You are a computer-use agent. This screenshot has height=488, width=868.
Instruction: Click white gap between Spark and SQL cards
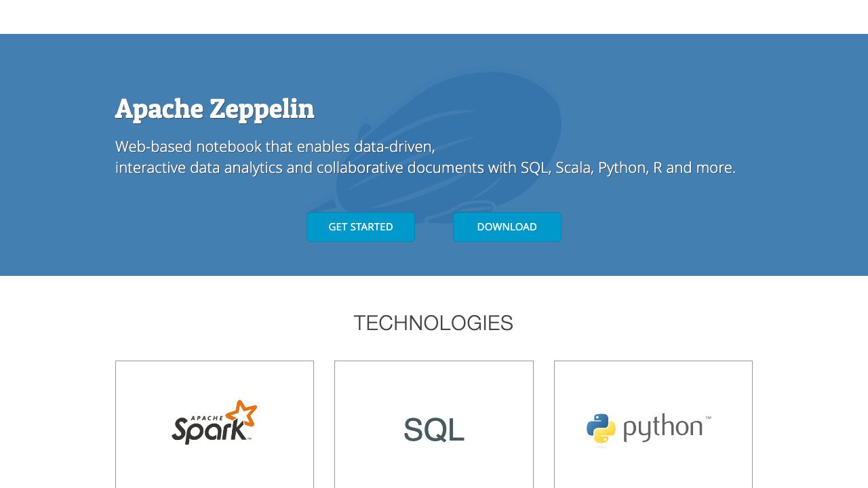324,427
